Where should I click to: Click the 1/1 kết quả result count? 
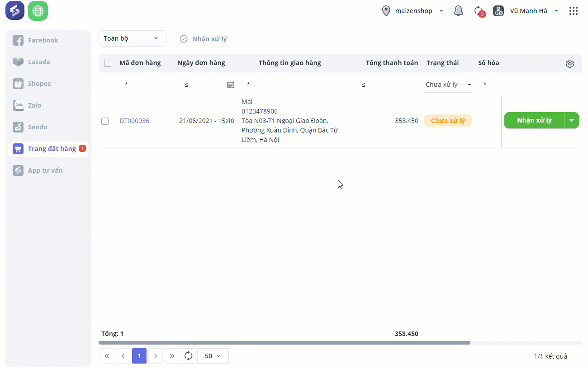pyautogui.click(x=550, y=356)
